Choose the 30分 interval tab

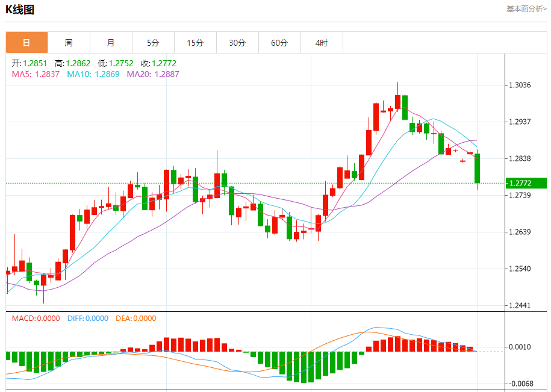237,43
